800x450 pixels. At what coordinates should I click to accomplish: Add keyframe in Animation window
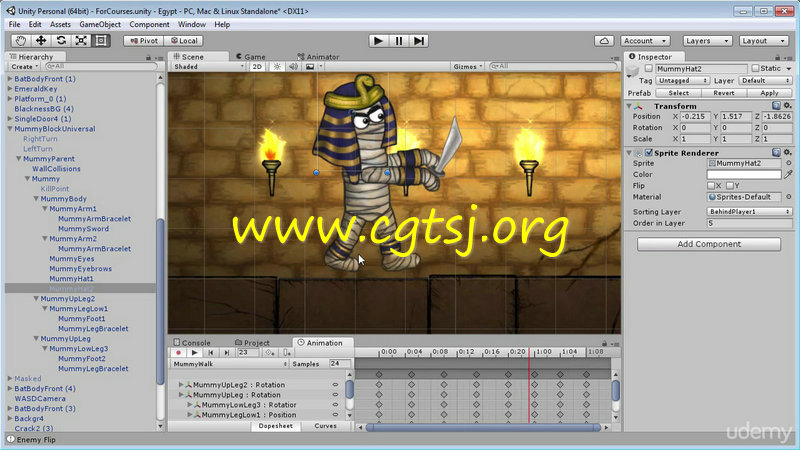click(270, 353)
